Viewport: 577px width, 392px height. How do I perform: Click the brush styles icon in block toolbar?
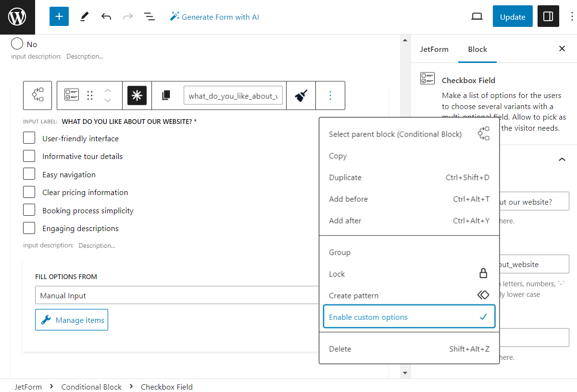click(301, 95)
